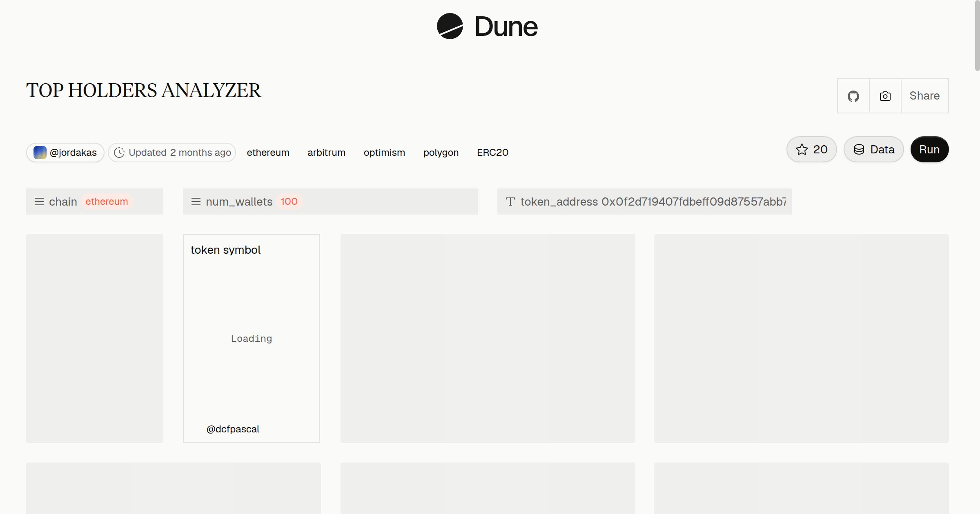Click the database icon on Data

(x=859, y=149)
